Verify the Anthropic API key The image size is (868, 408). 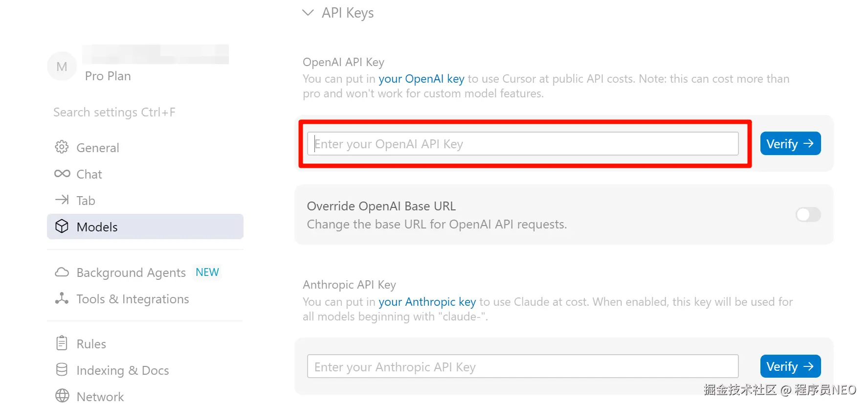(790, 366)
